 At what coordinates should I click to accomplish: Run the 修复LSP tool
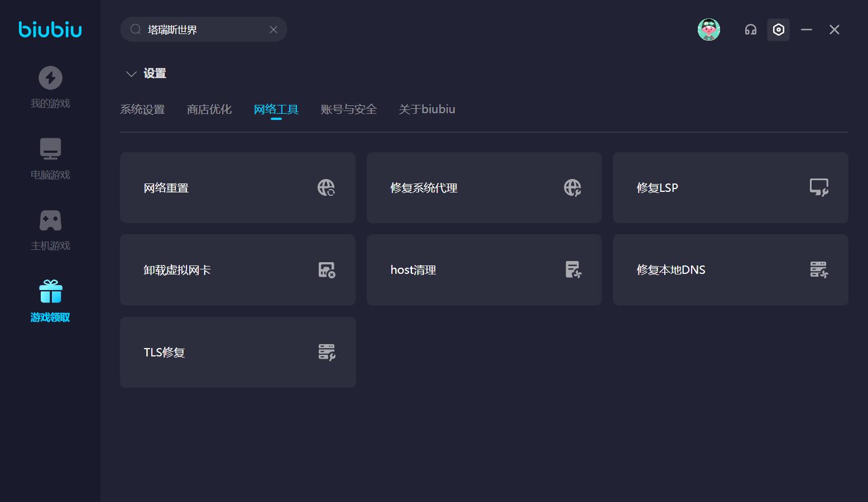(731, 188)
